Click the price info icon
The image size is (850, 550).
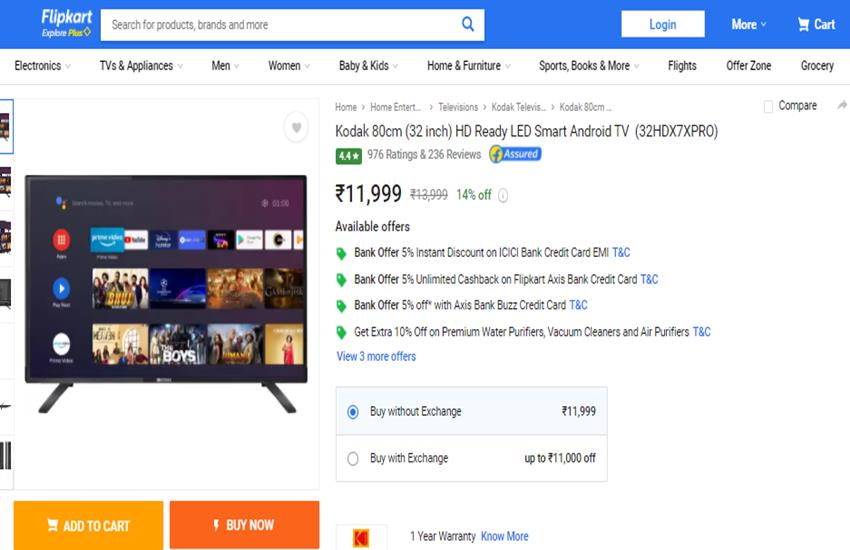[503, 196]
